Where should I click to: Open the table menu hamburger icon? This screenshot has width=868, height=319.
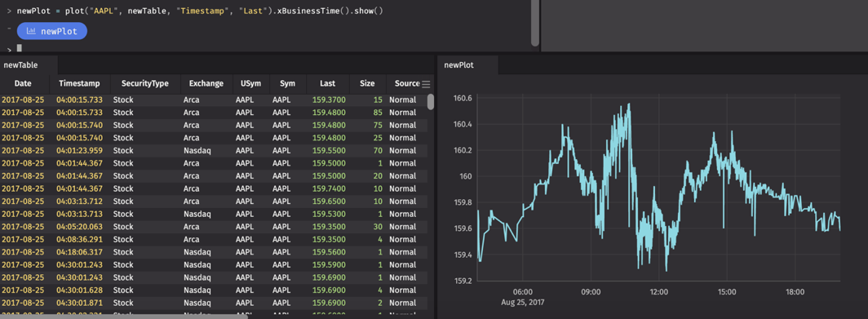click(x=426, y=84)
